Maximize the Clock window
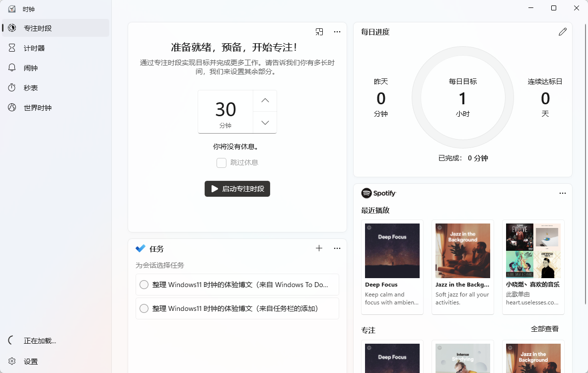Viewport: 588px width, 373px height. (x=554, y=8)
